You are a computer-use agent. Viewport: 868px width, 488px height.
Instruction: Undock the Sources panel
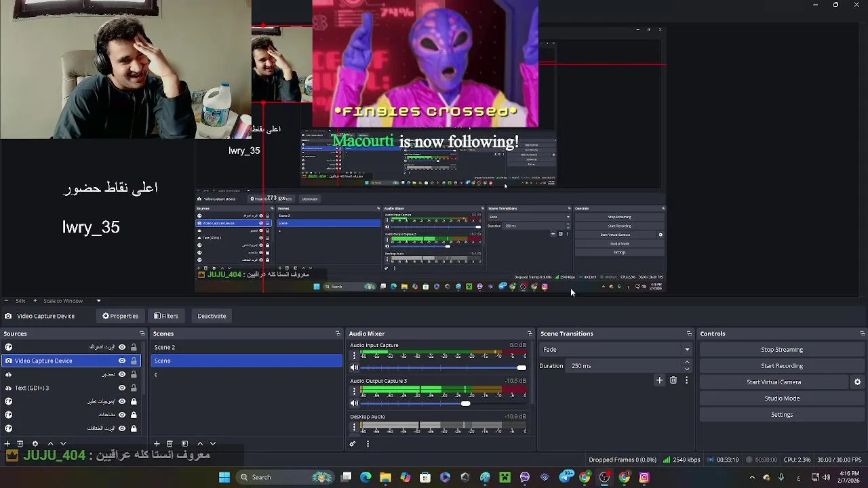point(142,333)
